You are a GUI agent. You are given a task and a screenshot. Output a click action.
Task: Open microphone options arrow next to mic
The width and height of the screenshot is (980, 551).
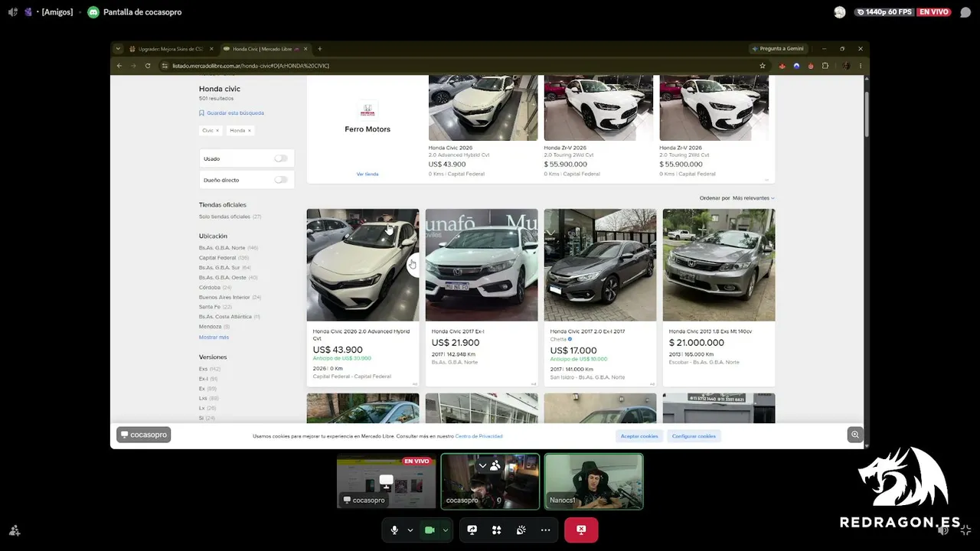click(410, 530)
